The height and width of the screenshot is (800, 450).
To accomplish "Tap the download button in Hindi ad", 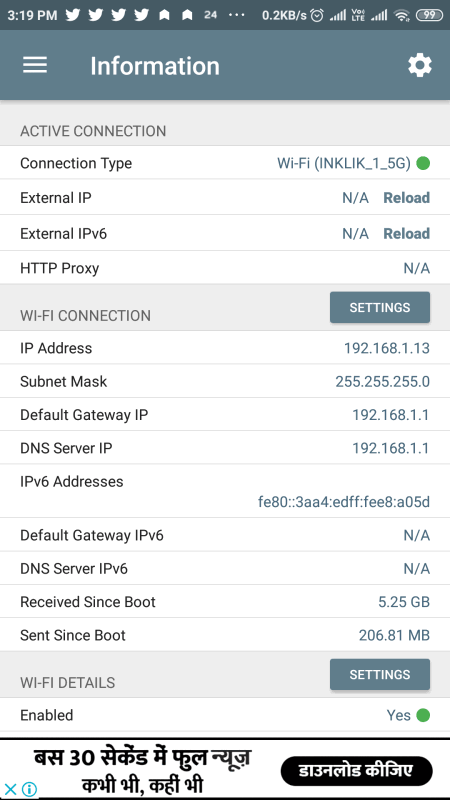I will [357, 770].
